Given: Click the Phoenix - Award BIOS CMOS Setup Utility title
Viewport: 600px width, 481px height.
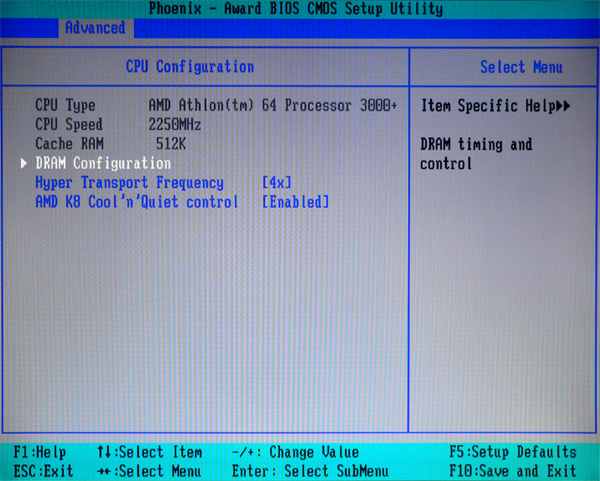Looking at the screenshot, I should [295, 8].
